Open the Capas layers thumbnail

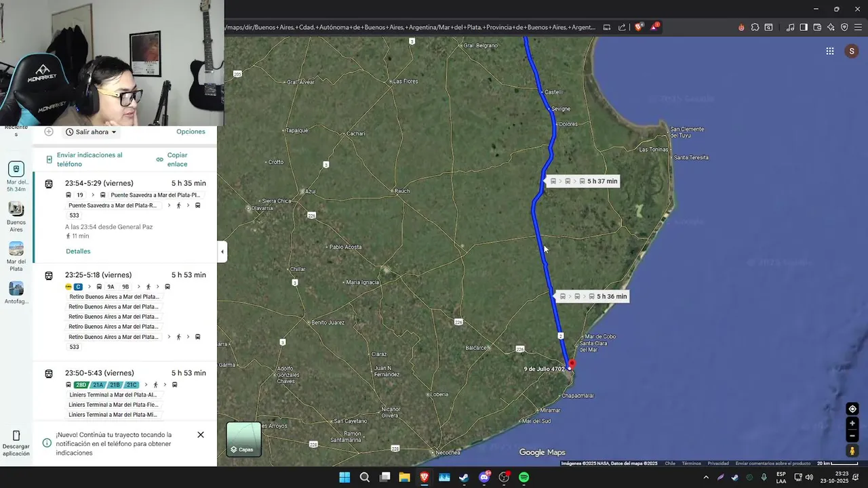tap(243, 439)
